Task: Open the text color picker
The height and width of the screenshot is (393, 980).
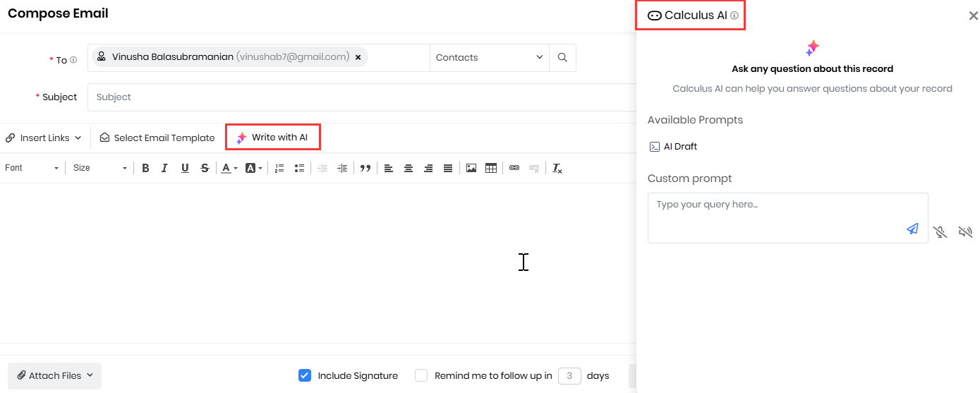Action: point(229,168)
